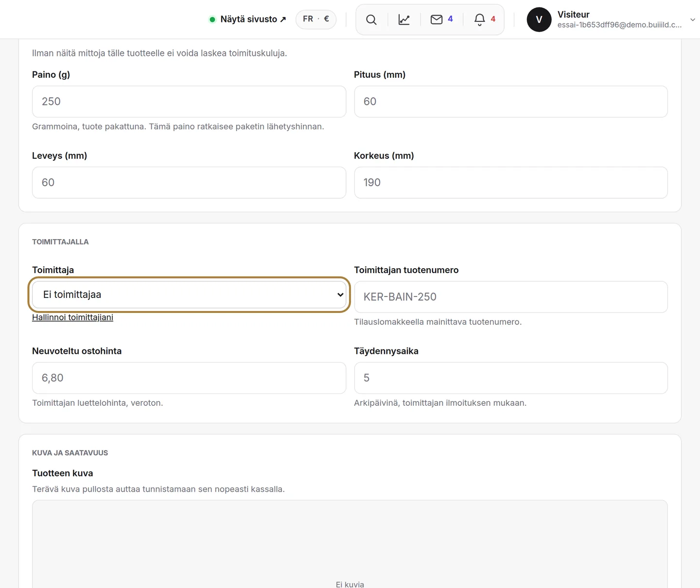The image size is (700, 588).
Task: Follow the Hallinnoi toimittajiani link
Action: tap(72, 317)
